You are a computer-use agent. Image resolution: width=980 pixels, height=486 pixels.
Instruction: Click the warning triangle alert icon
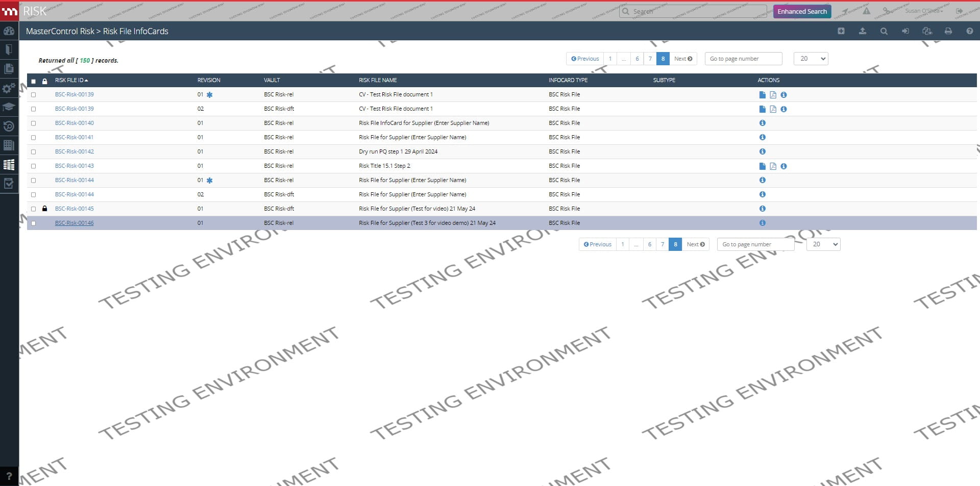pos(866,11)
